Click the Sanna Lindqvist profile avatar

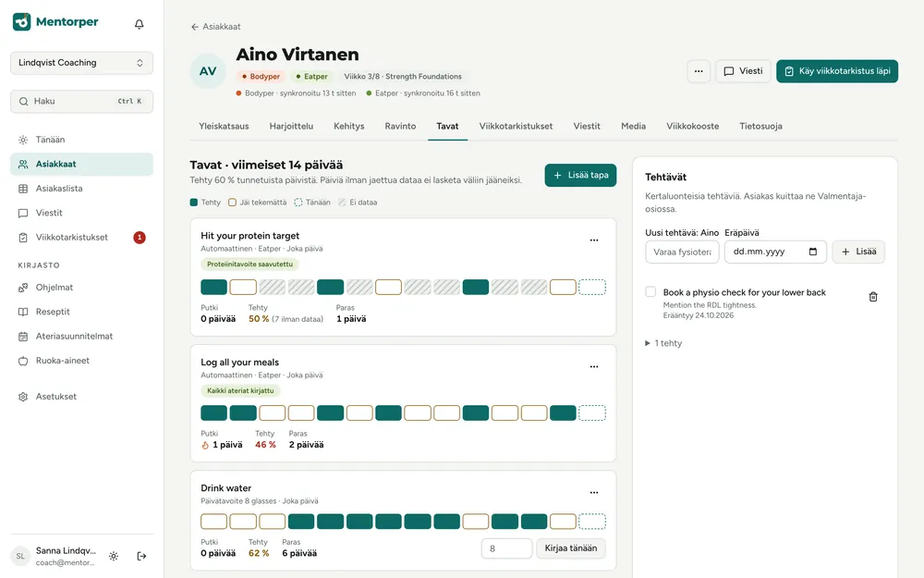click(20, 556)
